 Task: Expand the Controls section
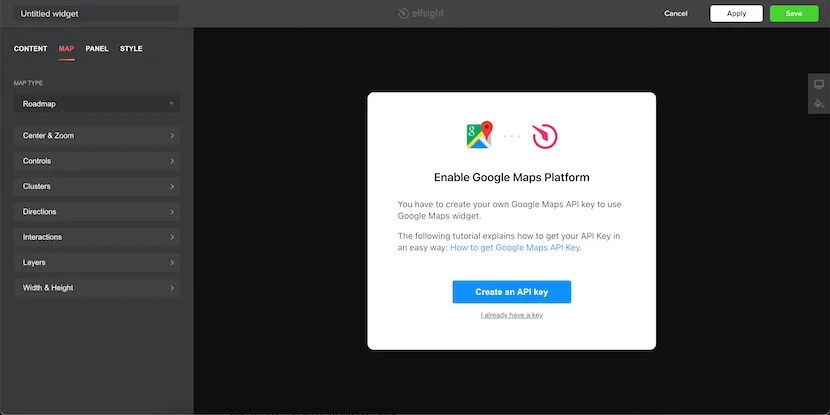pos(97,161)
